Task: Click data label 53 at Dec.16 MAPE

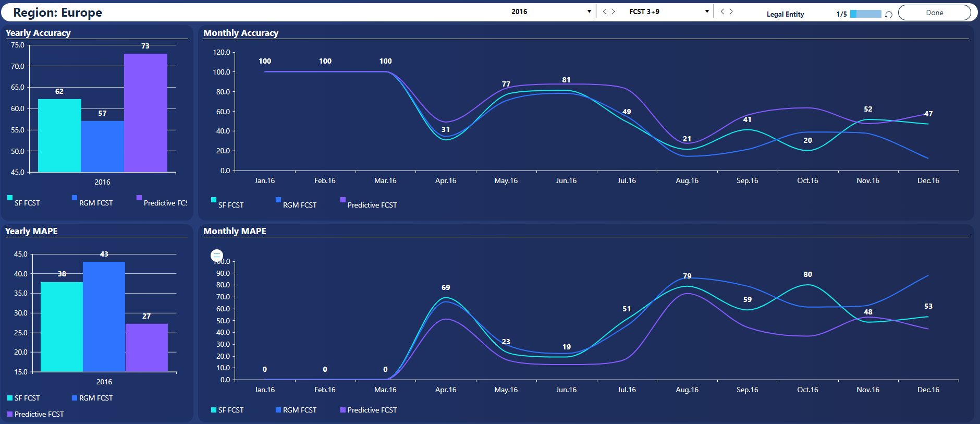Action: (x=928, y=306)
